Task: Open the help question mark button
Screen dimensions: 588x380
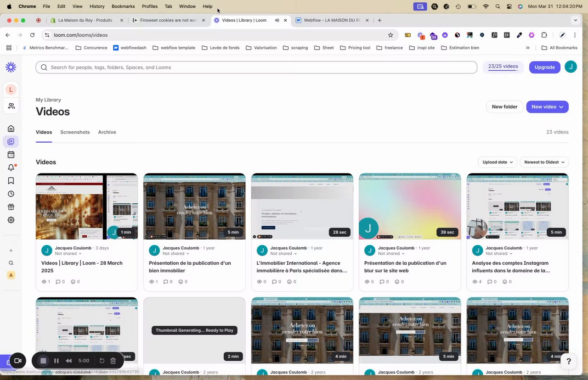Action: tap(569, 362)
